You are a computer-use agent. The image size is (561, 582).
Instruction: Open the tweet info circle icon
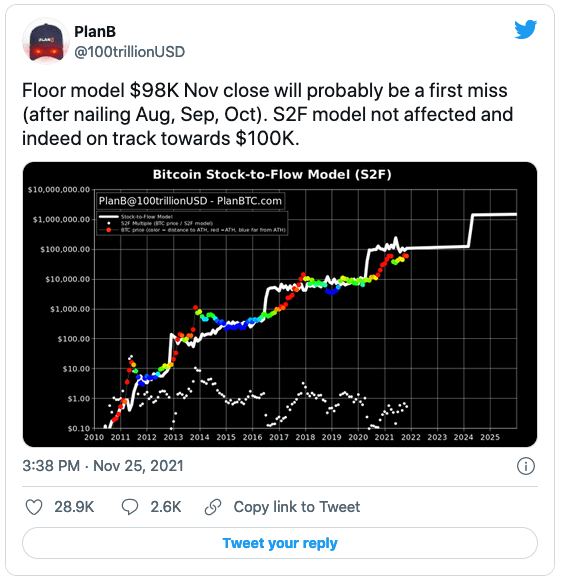click(526, 466)
